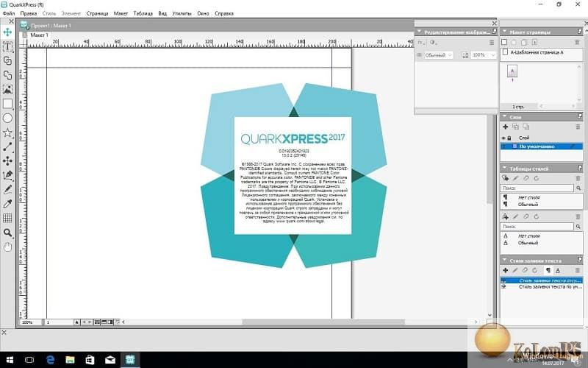Select the Bezier Pen tool
The height and width of the screenshot is (368, 588).
click(7, 175)
